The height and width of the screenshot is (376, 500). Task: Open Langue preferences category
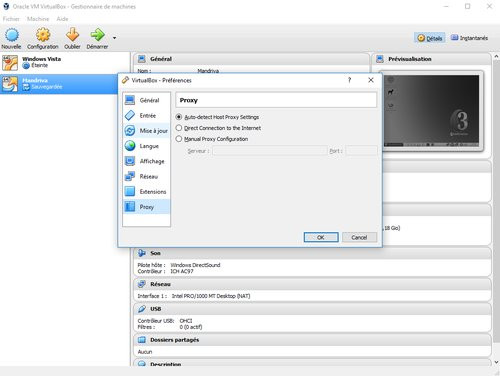coord(146,146)
